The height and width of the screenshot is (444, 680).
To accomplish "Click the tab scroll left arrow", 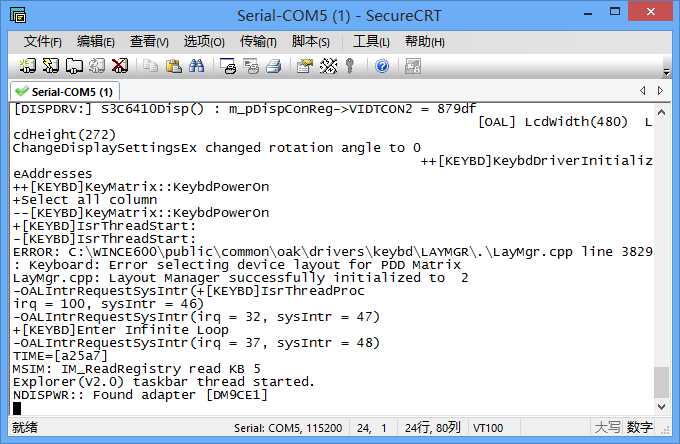I will [641, 91].
